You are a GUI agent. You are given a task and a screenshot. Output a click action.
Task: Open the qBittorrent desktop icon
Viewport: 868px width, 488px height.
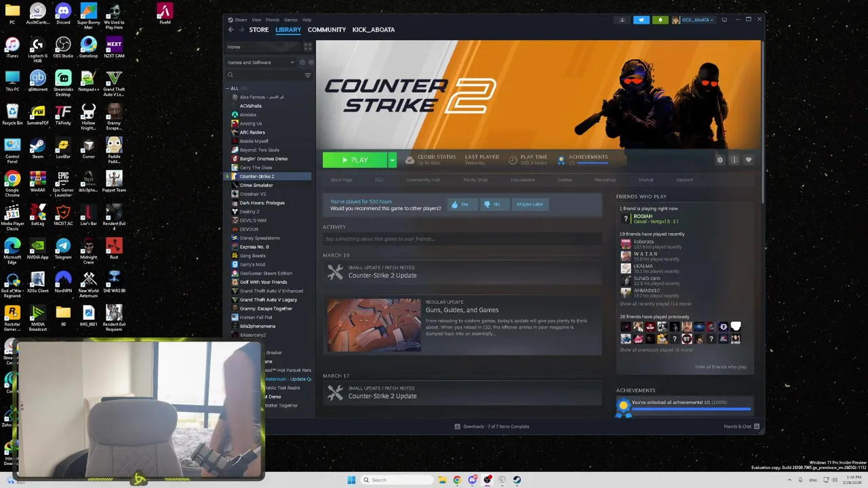(37, 81)
